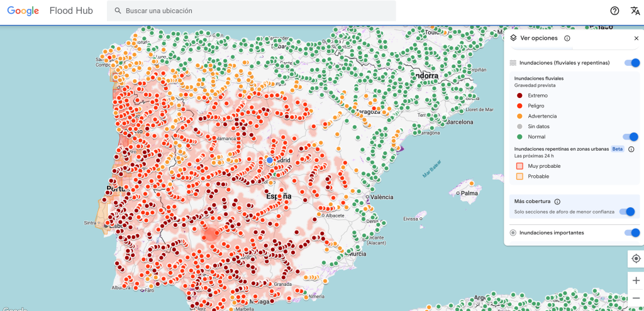644x311 pixels.
Task: Click the Google Flood Hub logo
Action: click(49, 11)
